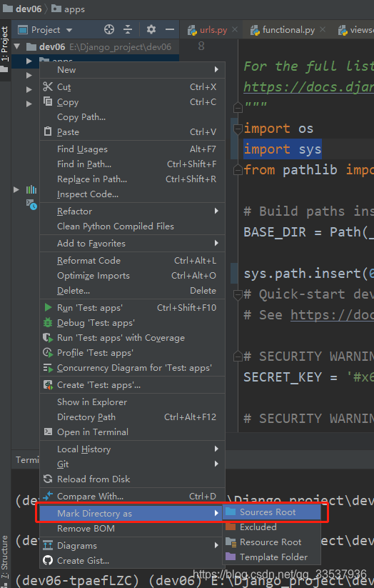This screenshot has width=374, height=588.
Task: Click the Compare With icon
Action: tap(48, 496)
